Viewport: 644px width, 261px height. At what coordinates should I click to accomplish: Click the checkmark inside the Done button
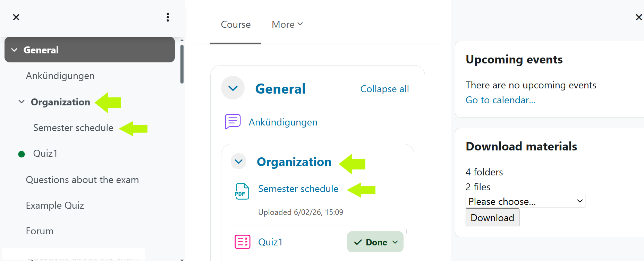(358, 242)
